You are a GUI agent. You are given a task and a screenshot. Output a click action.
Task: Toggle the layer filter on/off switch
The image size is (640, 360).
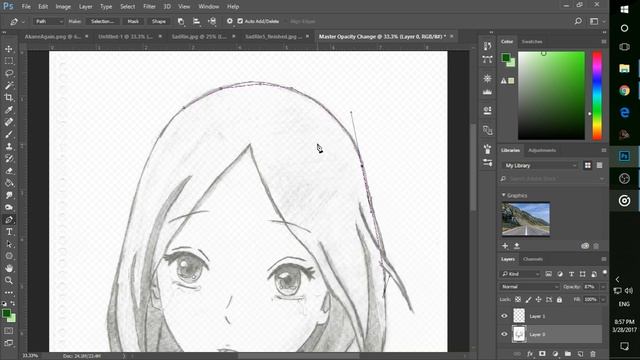coord(604,273)
